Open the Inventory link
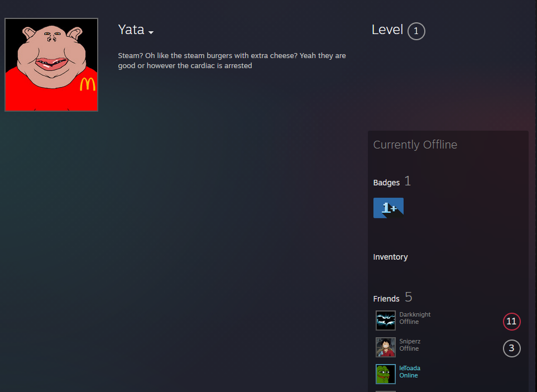This screenshot has width=537, height=392. [390, 257]
